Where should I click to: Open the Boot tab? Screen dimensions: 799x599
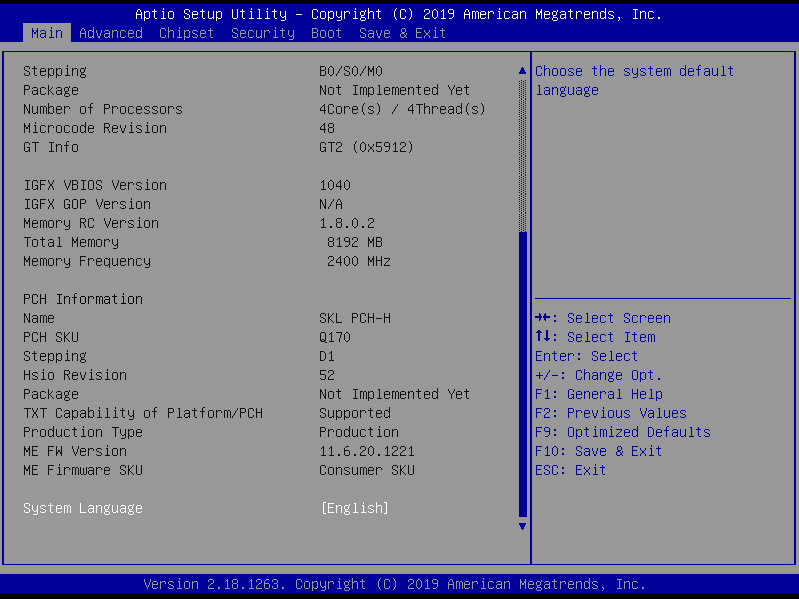pos(327,33)
